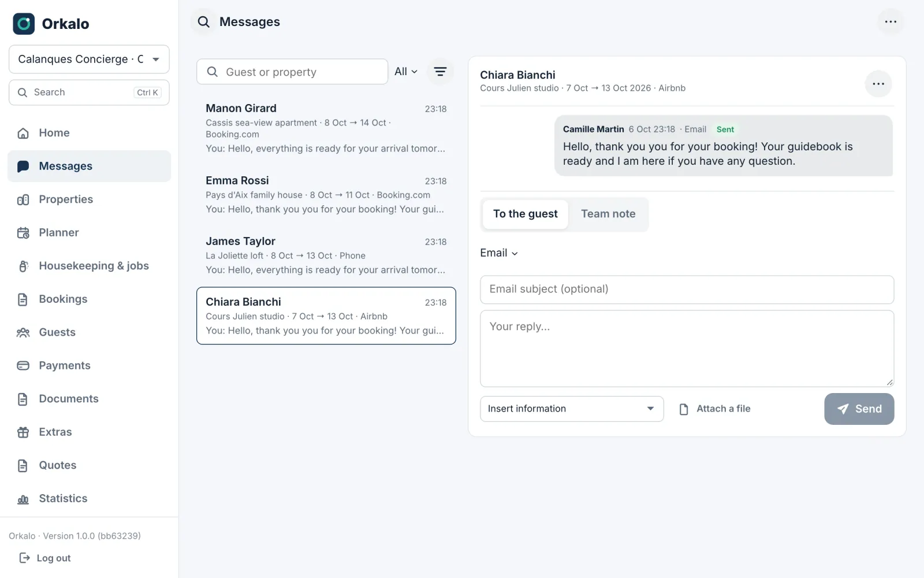Open Properties via its building icon
This screenshot has height=578, width=924.
tap(23, 199)
